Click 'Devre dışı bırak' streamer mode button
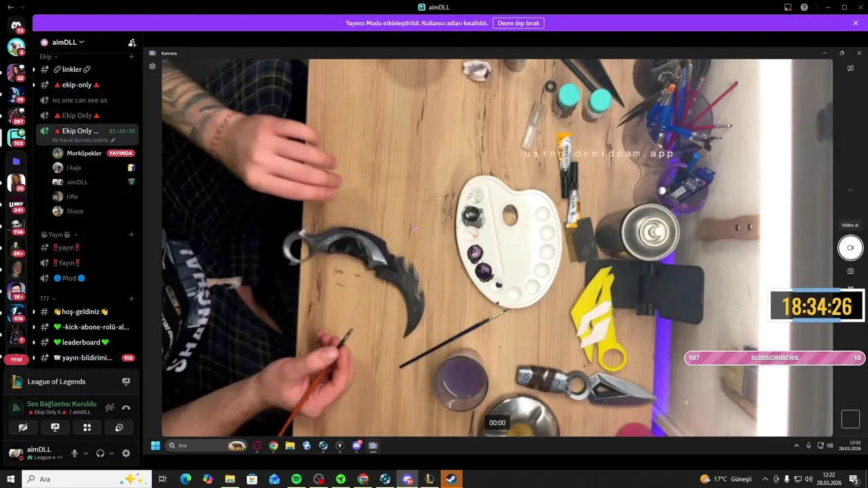The image size is (868, 488). tap(518, 23)
